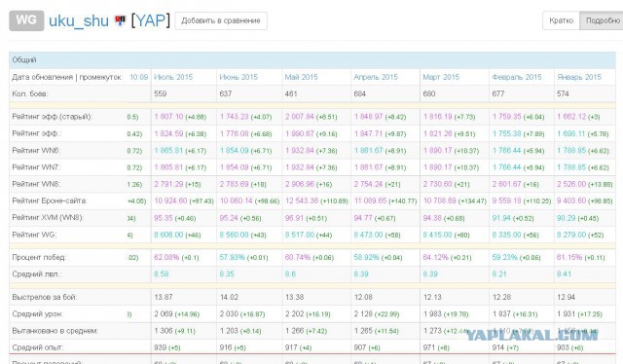Image resolution: width=623 pixels, height=364 pixels.
Task: Click the Общий section header
Action: pos(312,60)
